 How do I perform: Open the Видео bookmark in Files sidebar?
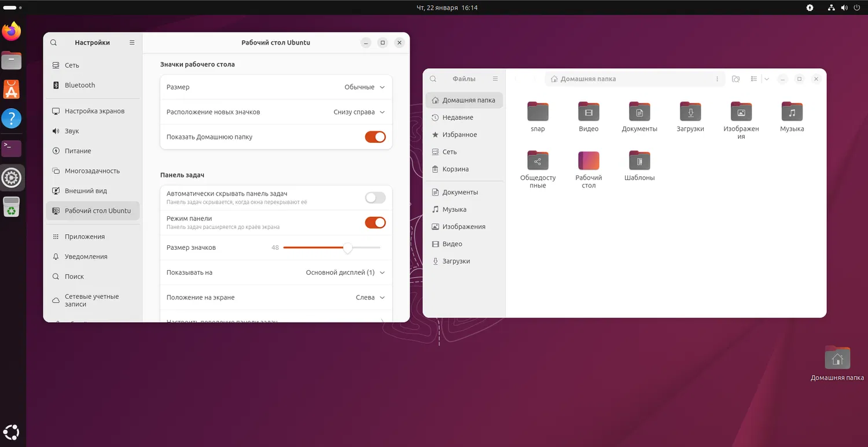click(464, 244)
